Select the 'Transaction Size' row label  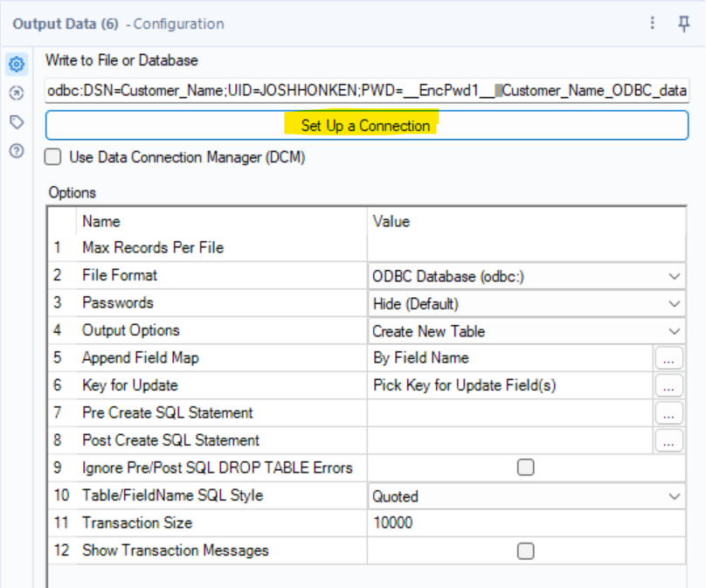(x=137, y=522)
